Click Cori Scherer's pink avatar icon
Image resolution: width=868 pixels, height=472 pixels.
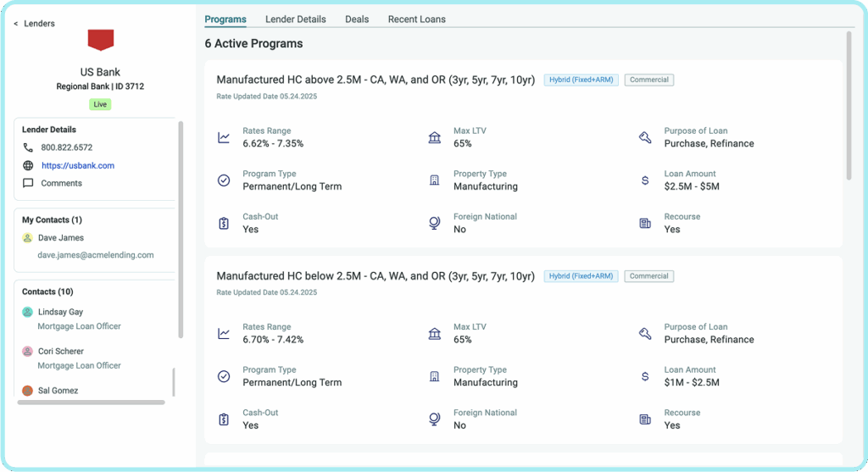tap(27, 352)
